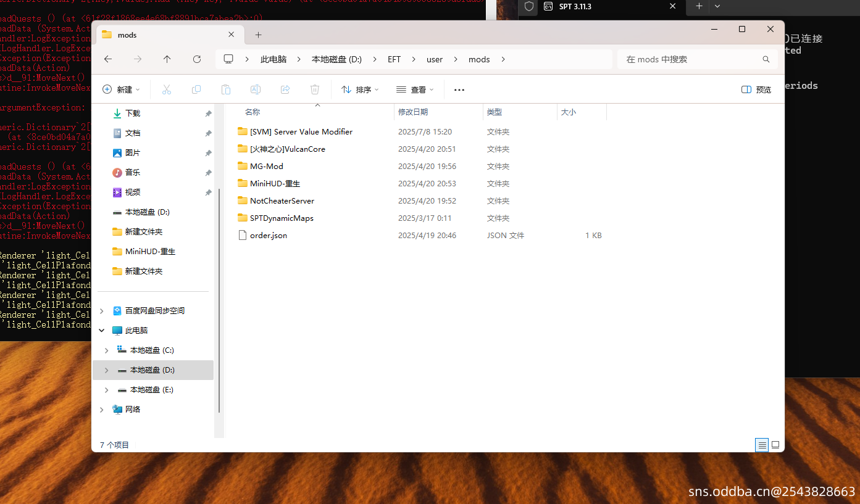Close the mods tab

click(232, 35)
